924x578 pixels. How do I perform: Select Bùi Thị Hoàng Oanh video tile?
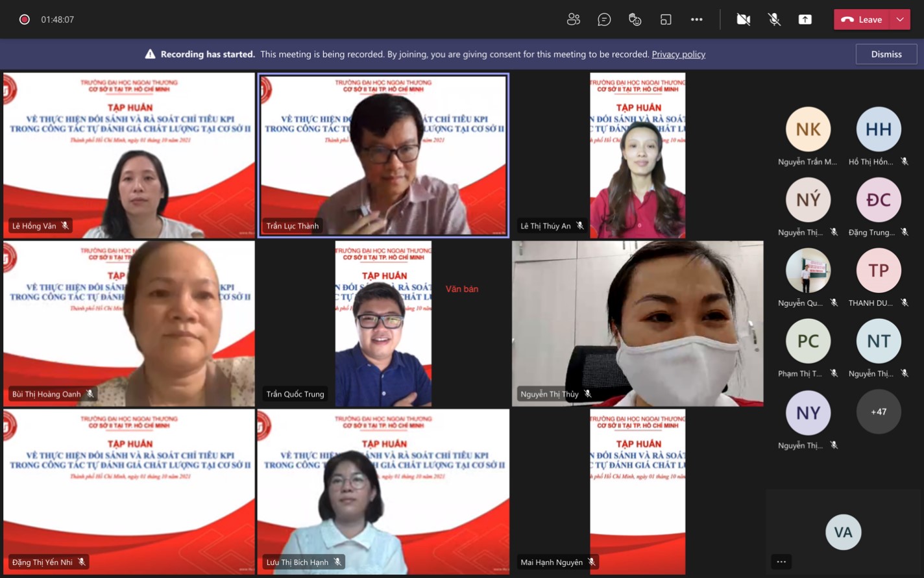click(x=129, y=323)
